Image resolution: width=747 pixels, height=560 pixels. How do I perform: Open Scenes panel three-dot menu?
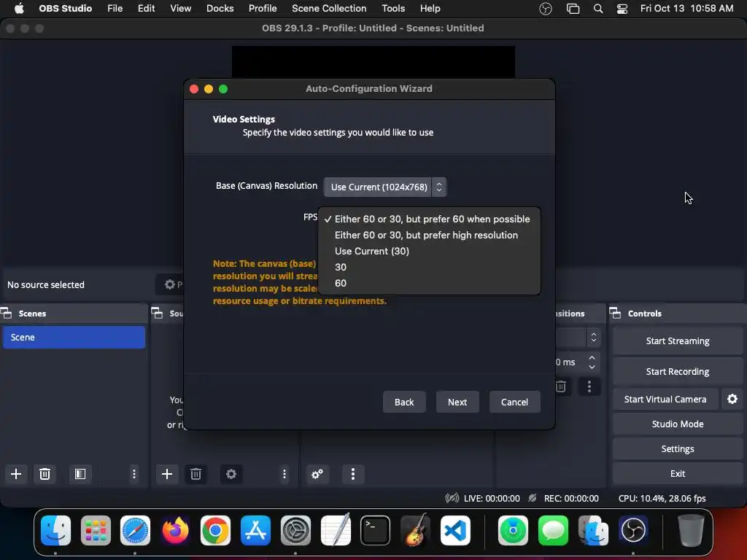[x=134, y=474]
